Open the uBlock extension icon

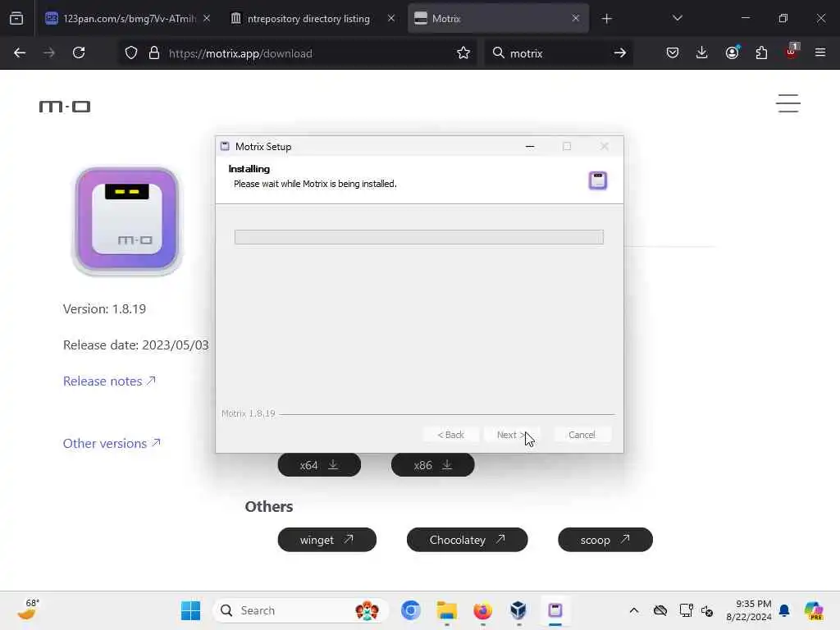pyautogui.click(x=792, y=52)
